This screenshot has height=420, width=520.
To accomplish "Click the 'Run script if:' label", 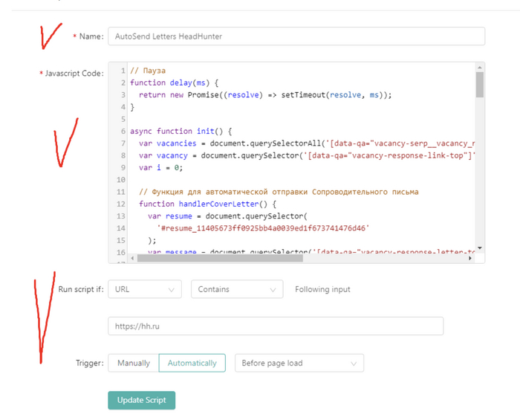I will coord(81,289).
